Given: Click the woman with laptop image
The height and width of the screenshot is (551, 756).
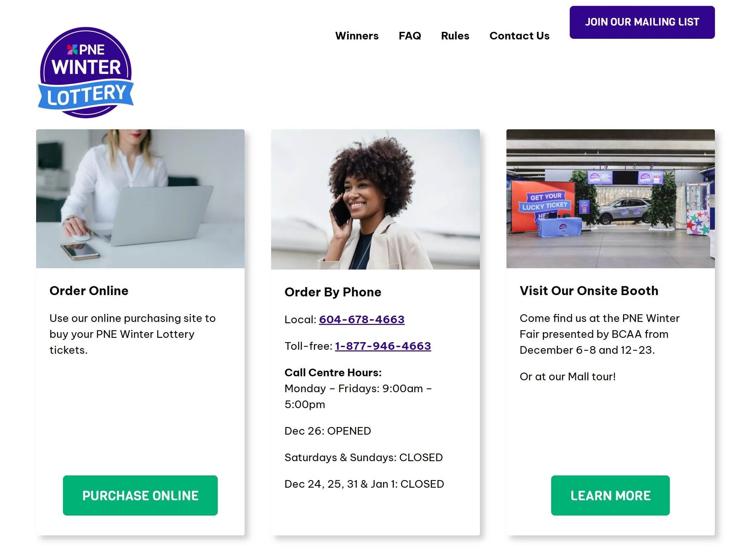Looking at the screenshot, I should 141,199.
